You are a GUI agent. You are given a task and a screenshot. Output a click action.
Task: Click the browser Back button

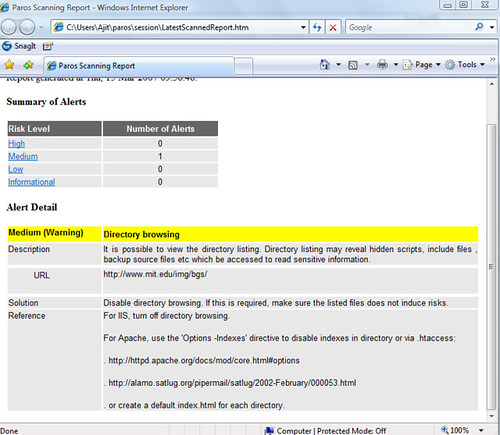click(9, 27)
